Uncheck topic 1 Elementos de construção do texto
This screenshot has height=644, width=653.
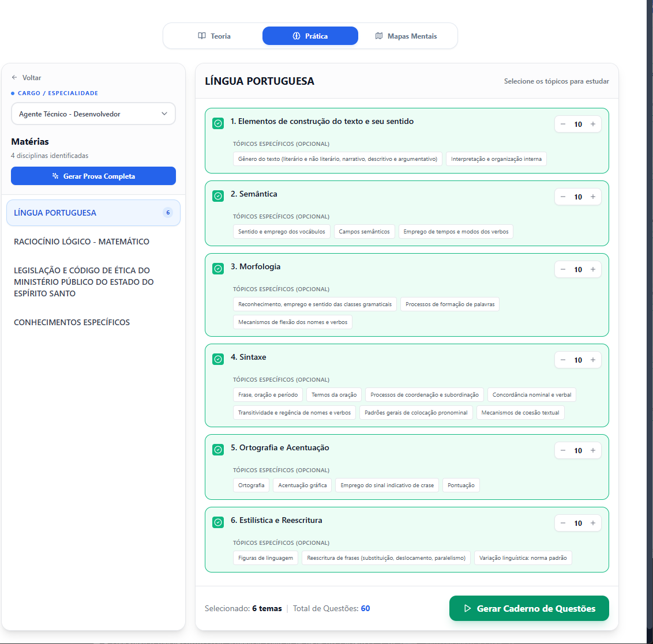(x=218, y=123)
